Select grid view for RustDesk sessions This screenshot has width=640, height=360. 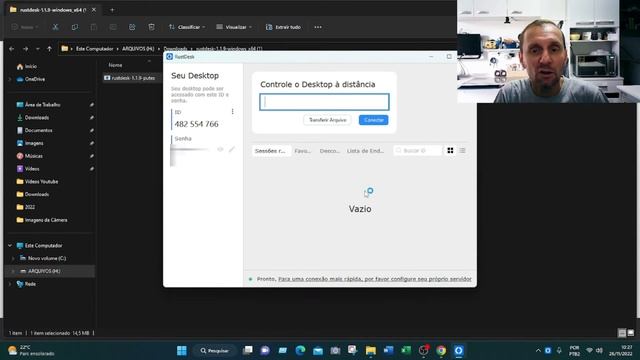click(x=450, y=151)
